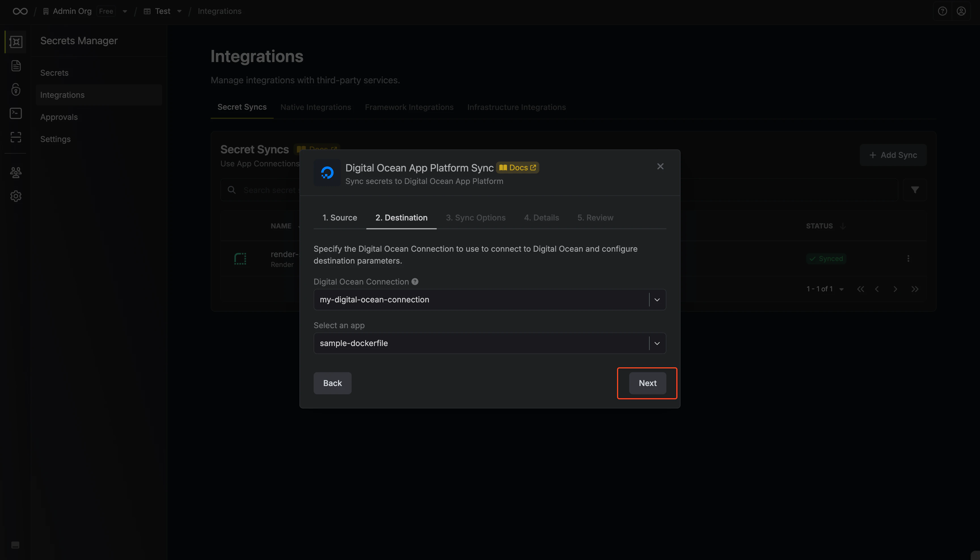Open the rows-per-page dropdown near 1 - 1 of 1
980x560 pixels.
pos(842,289)
